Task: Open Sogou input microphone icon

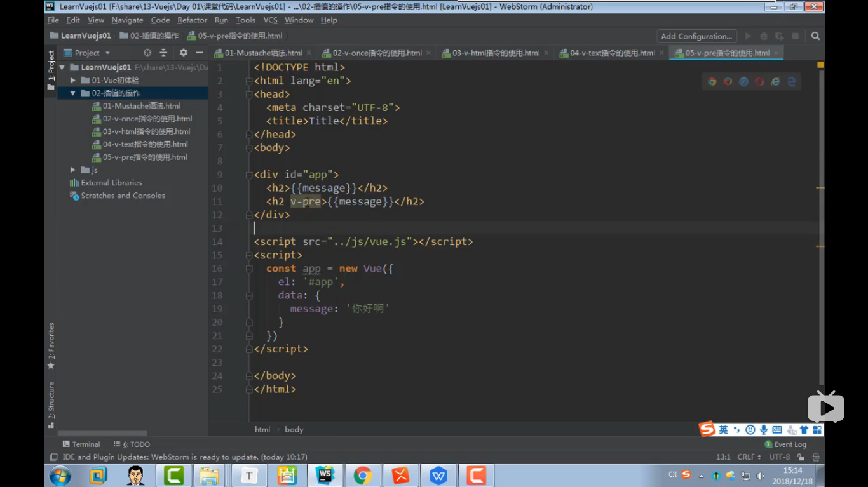Action: (x=763, y=430)
